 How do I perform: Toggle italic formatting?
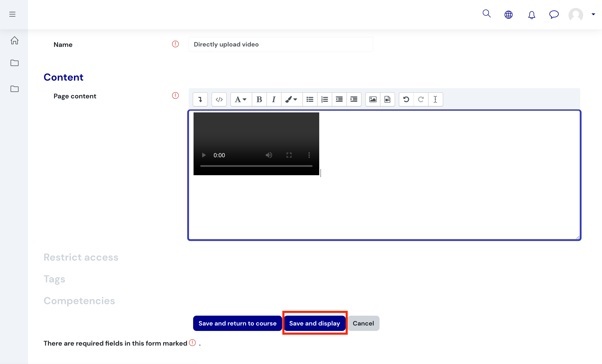[x=274, y=99]
